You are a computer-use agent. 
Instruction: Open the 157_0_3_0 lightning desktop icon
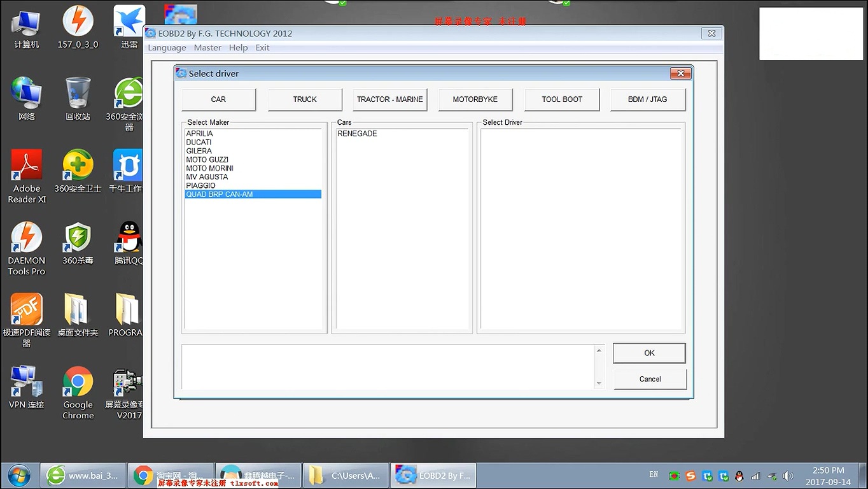click(x=78, y=27)
